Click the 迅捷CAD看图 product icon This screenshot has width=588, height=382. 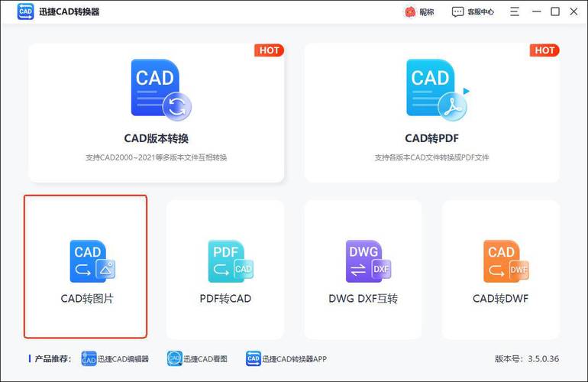(174, 359)
